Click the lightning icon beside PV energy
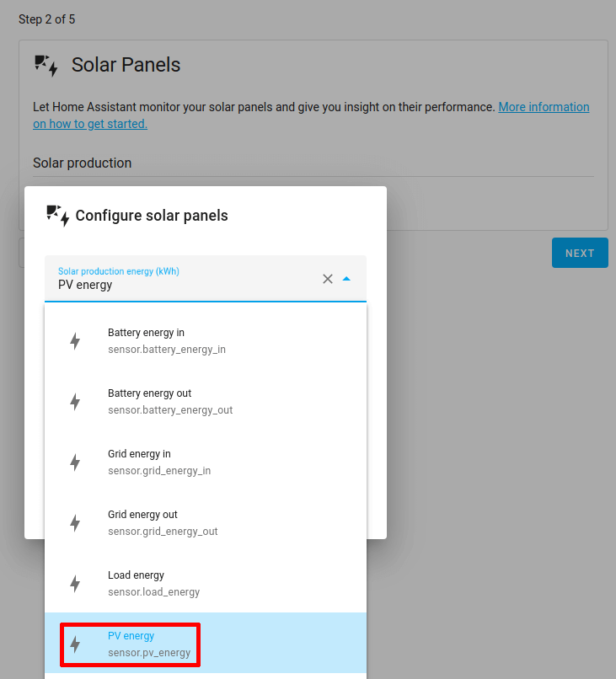Image resolution: width=616 pixels, height=679 pixels. pos(75,644)
